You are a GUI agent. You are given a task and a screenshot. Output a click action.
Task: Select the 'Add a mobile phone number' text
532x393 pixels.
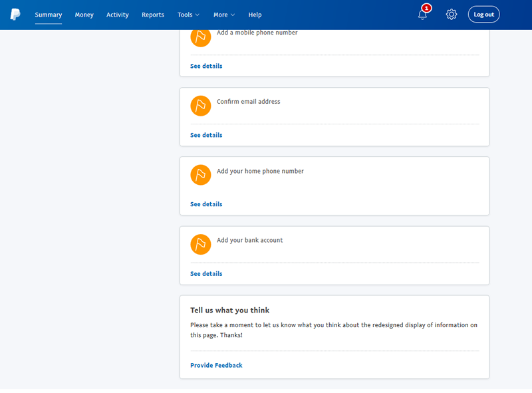coord(257,33)
